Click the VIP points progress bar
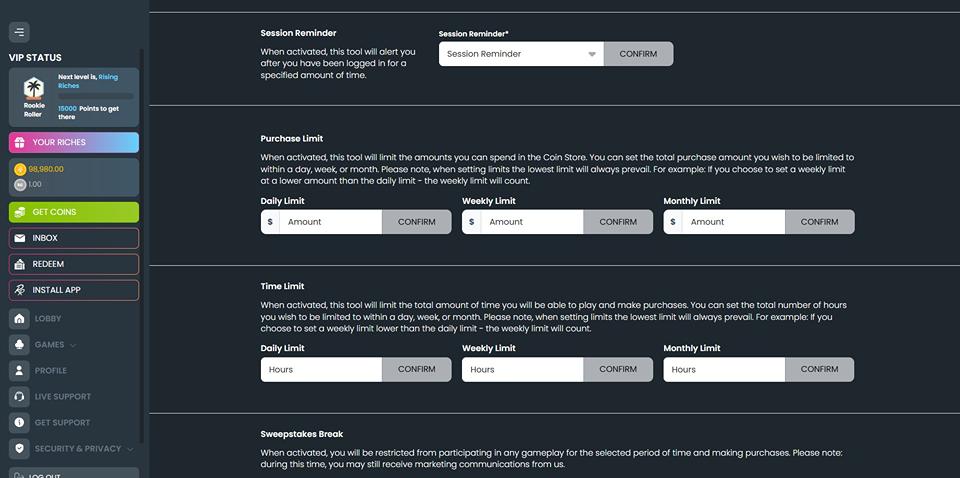This screenshot has height=478, width=960. [96, 96]
